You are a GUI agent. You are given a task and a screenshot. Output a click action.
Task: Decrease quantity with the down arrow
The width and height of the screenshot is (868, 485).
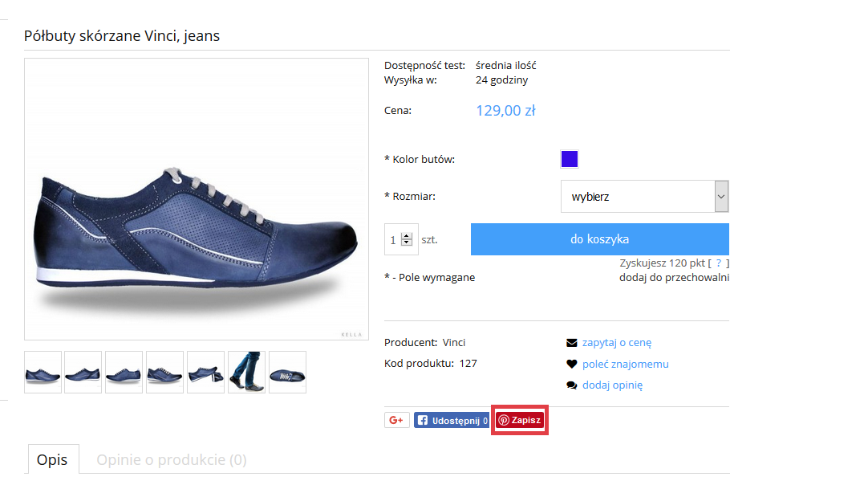(x=407, y=243)
